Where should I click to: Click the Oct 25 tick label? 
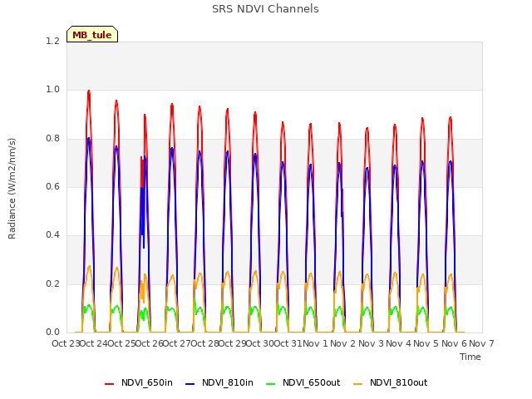click(x=121, y=343)
